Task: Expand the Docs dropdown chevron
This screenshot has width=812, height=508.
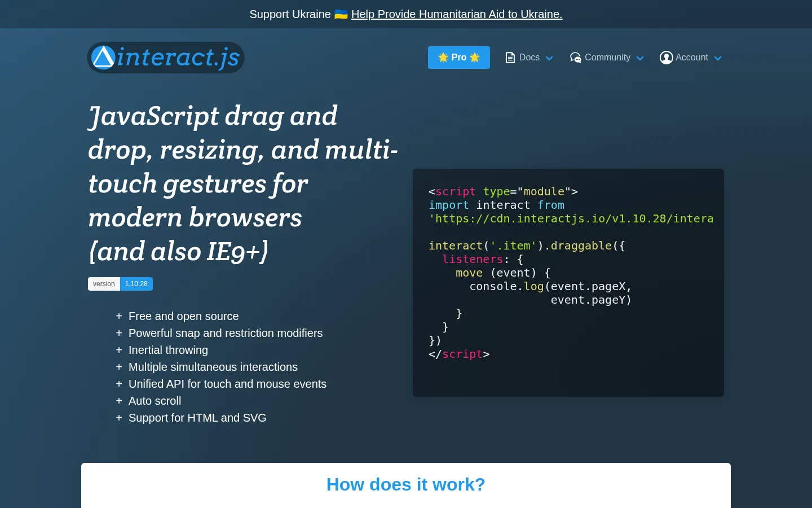Action: coord(549,58)
